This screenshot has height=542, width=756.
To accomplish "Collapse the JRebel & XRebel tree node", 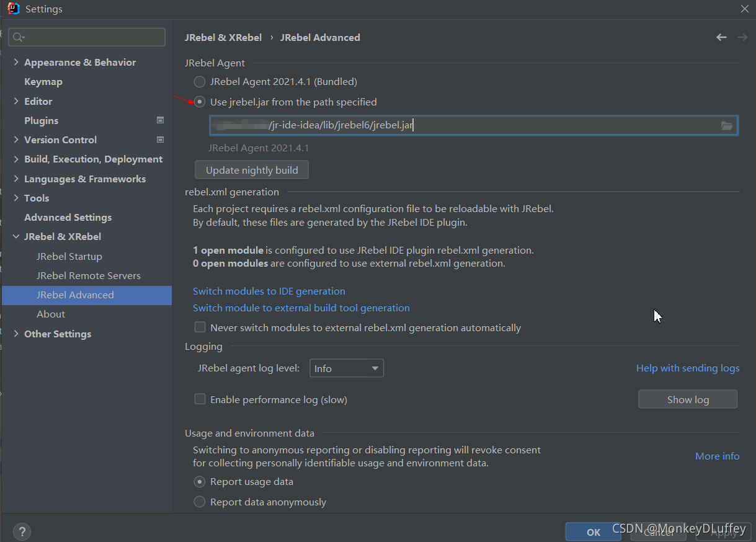I will tap(16, 236).
